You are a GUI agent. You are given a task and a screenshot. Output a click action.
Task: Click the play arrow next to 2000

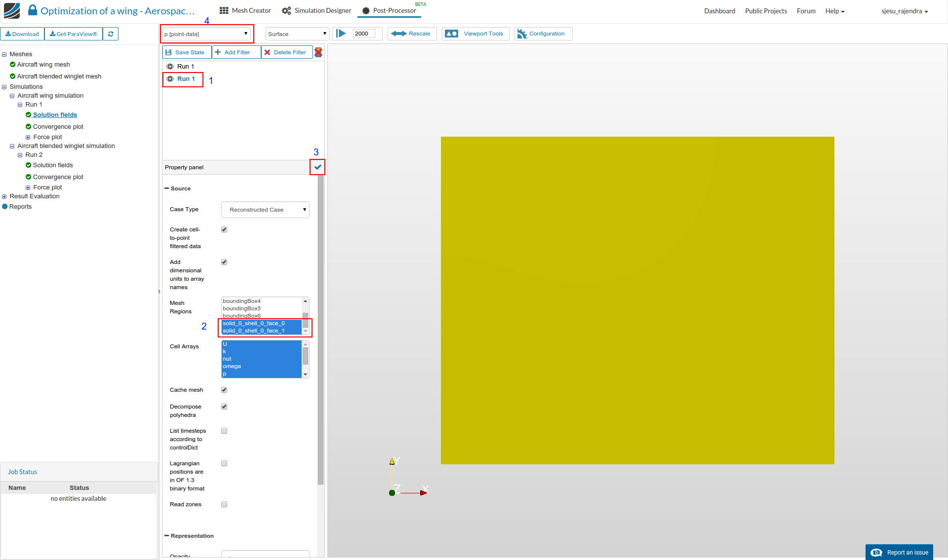coord(341,34)
